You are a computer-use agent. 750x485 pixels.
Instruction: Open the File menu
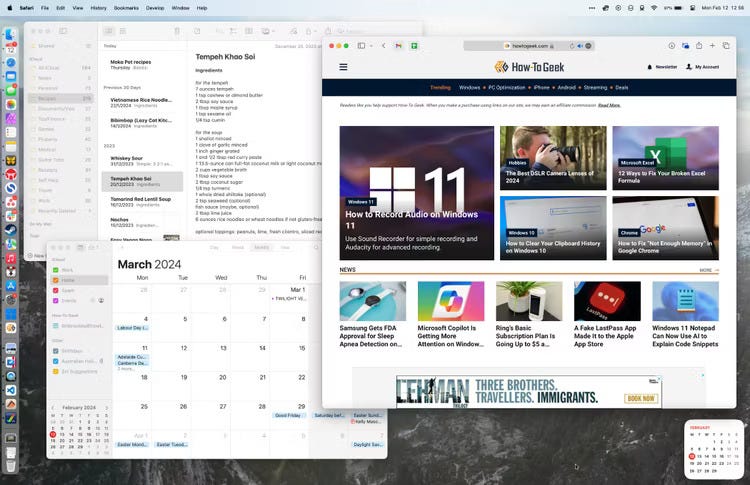click(x=45, y=8)
